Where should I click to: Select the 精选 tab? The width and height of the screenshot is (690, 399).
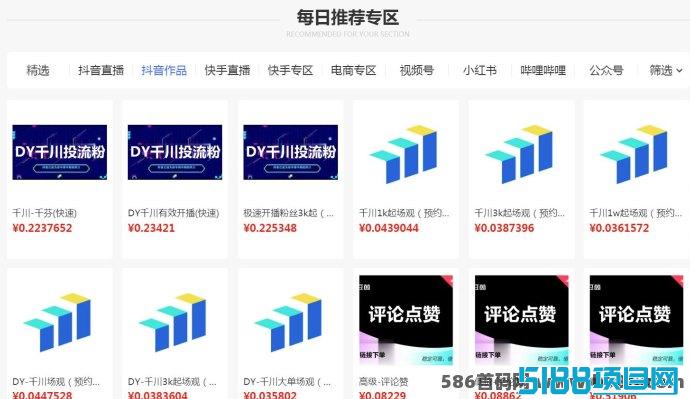point(38,70)
